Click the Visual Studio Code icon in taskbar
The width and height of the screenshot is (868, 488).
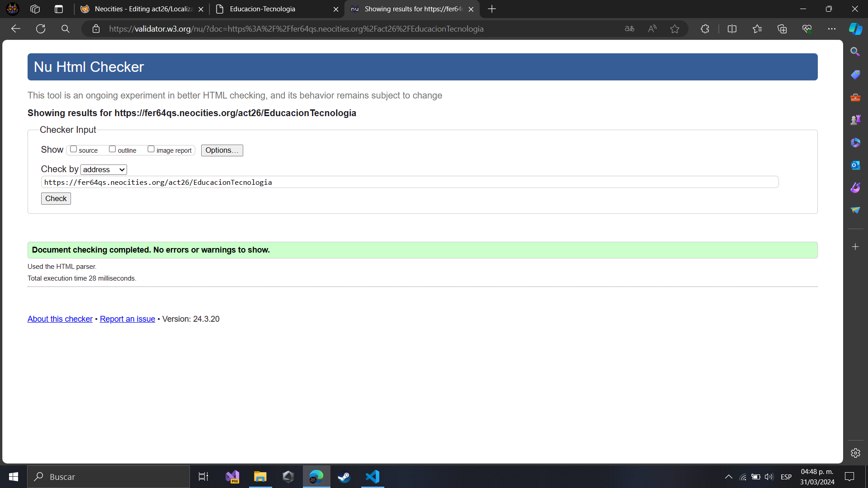pyautogui.click(x=373, y=477)
